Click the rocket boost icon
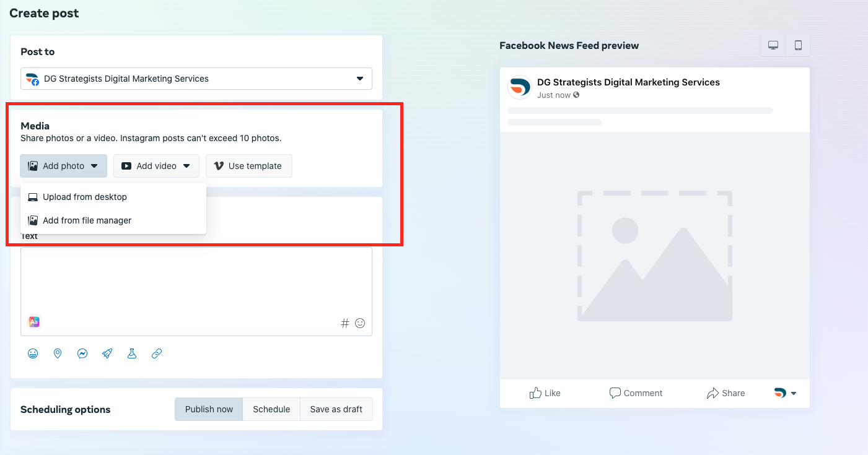 tap(107, 353)
